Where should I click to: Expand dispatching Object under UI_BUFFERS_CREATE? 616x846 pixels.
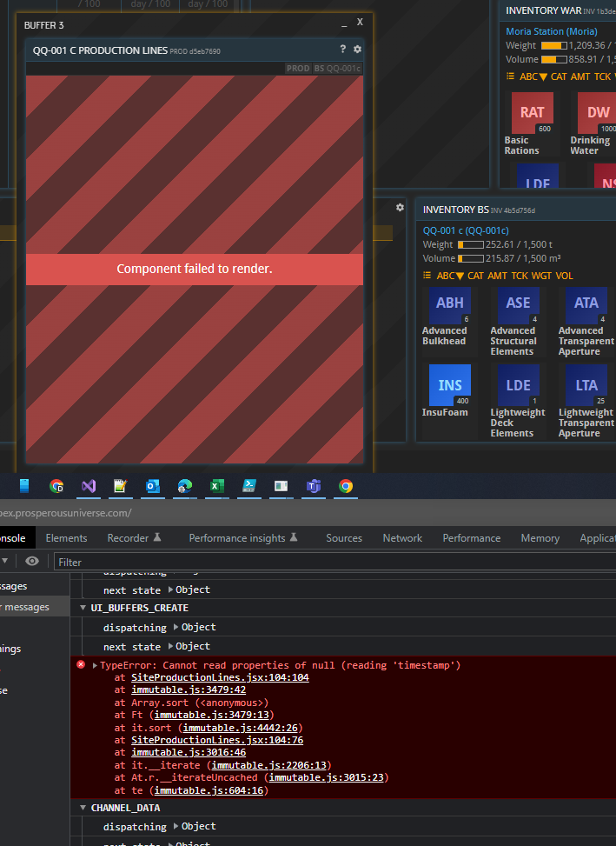tap(176, 627)
